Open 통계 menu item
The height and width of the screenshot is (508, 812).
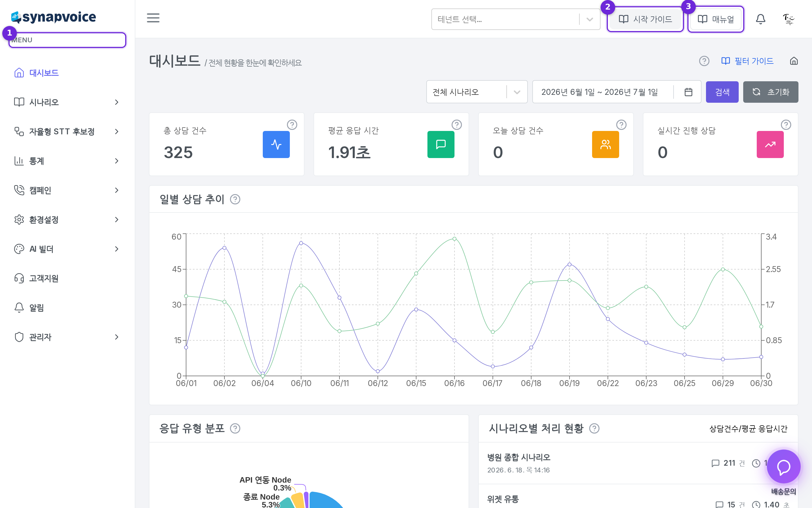(x=67, y=161)
